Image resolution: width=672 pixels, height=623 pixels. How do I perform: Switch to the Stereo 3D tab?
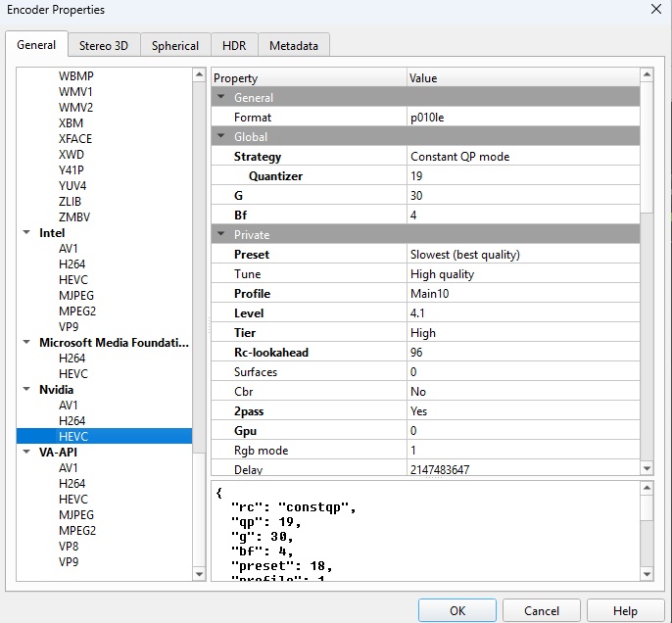coord(105,45)
